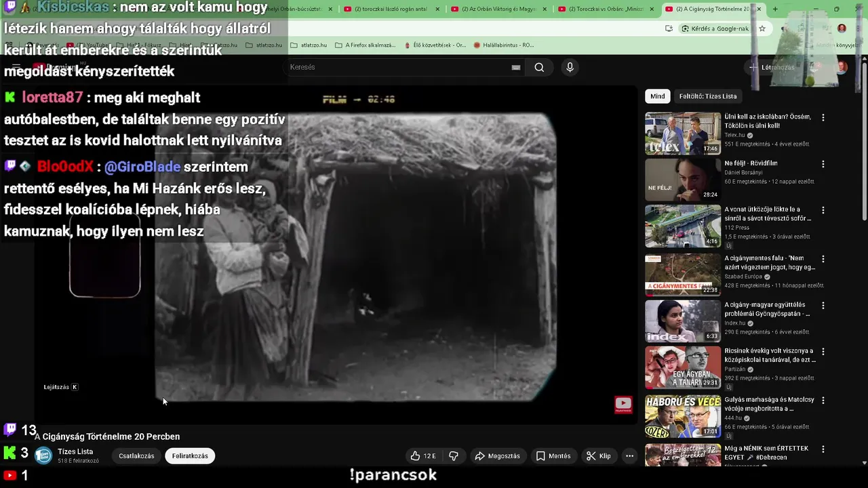
Task: Click the 'Tizes Lista' channel name
Action: (x=75, y=451)
